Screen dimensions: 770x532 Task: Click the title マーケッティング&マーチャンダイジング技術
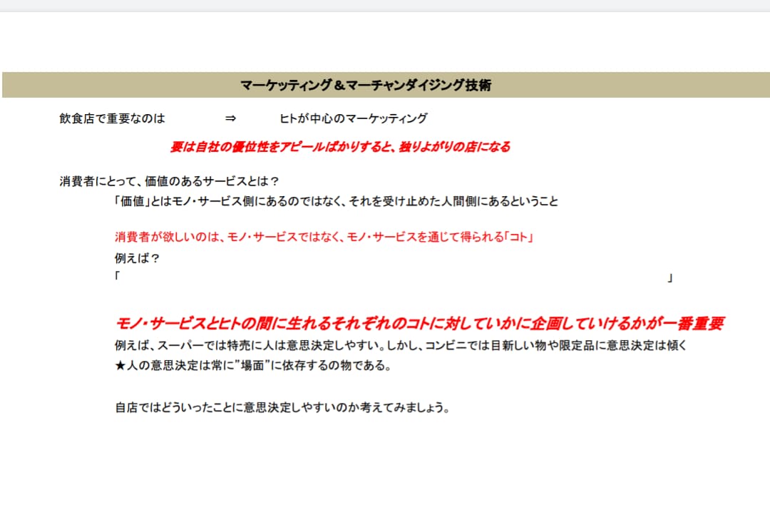(x=366, y=85)
